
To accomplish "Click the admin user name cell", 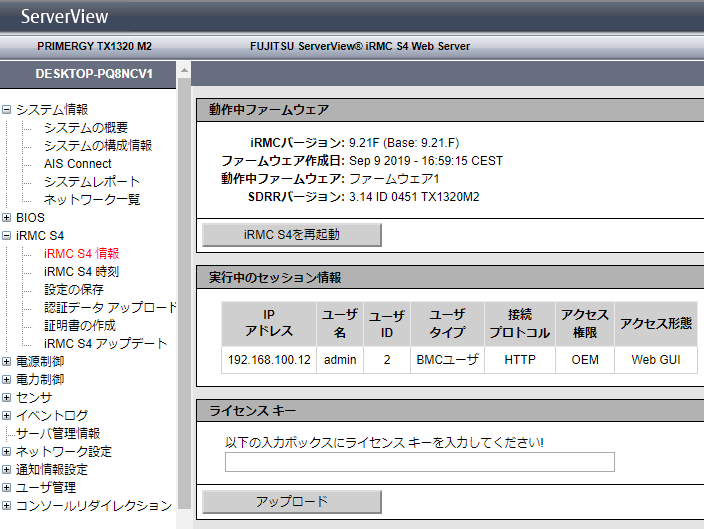I will pyautogui.click(x=340, y=360).
